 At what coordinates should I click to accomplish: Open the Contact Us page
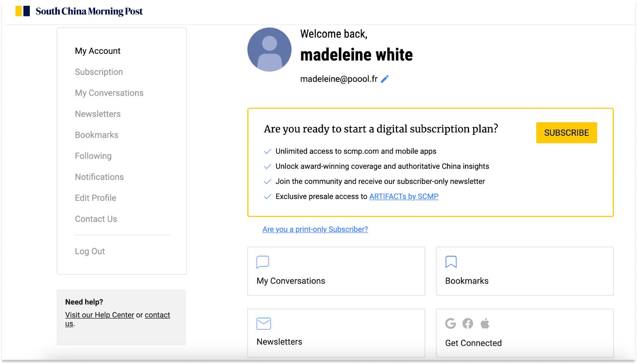pyautogui.click(x=96, y=219)
